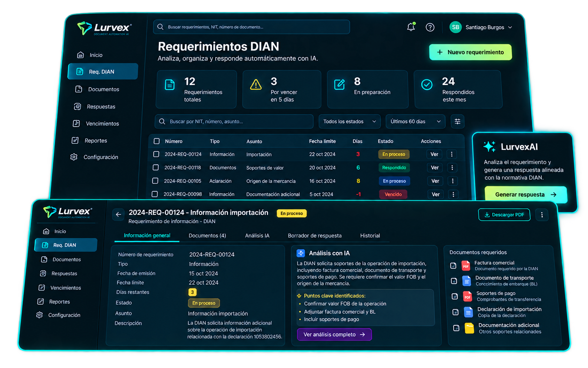Switch to the Análisis IA tab
Viewport: 588px width, 368px height.
[x=257, y=236]
